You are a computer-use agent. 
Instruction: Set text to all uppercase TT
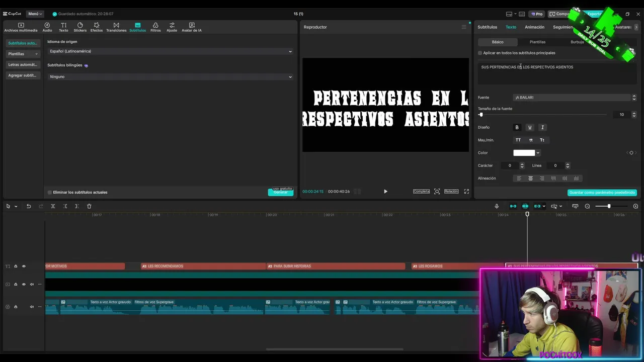(518, 140)
